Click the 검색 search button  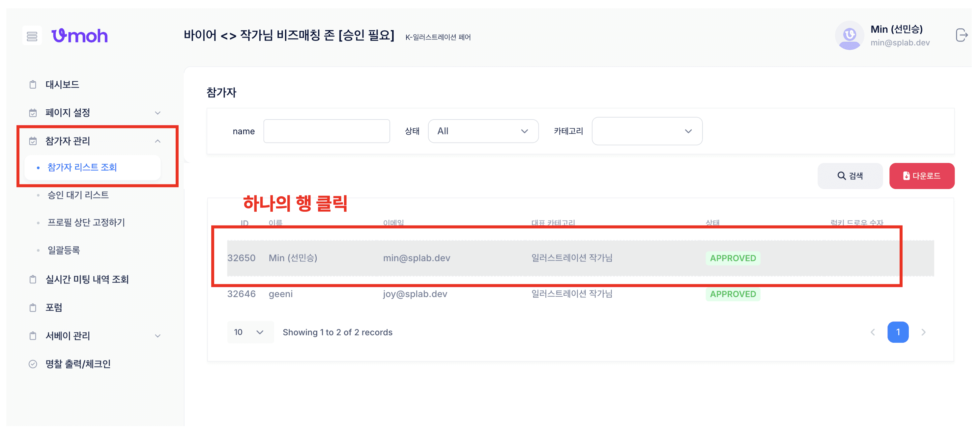tap(850, 176)
